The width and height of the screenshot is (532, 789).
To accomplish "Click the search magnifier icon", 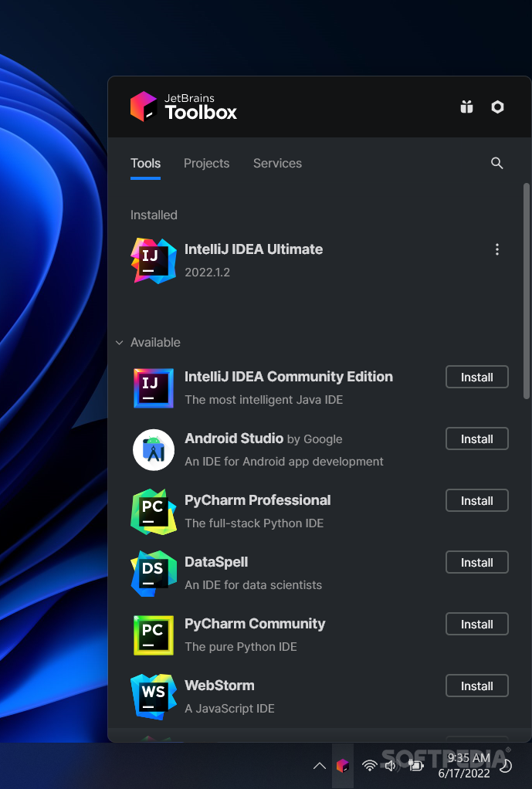I will [496, 163].
